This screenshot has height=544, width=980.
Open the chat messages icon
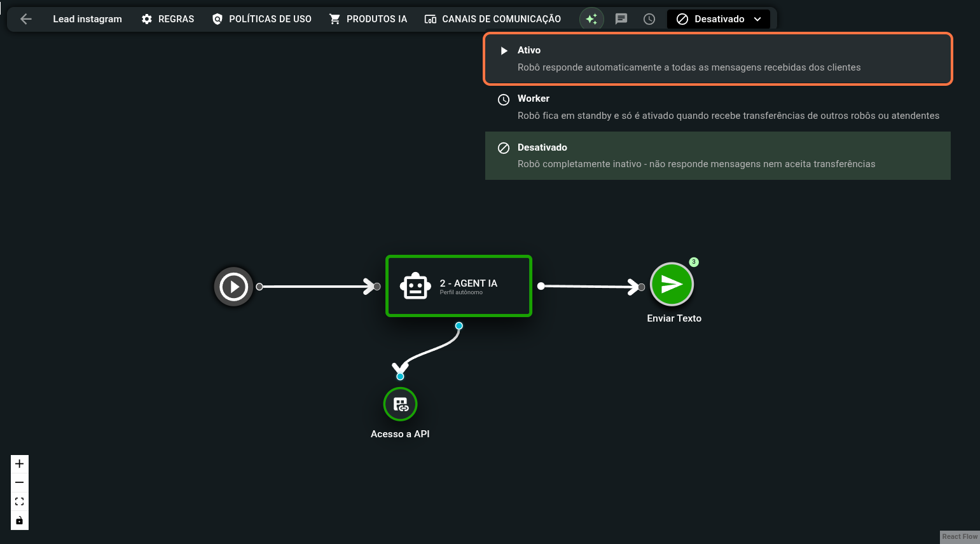[621, 19]
